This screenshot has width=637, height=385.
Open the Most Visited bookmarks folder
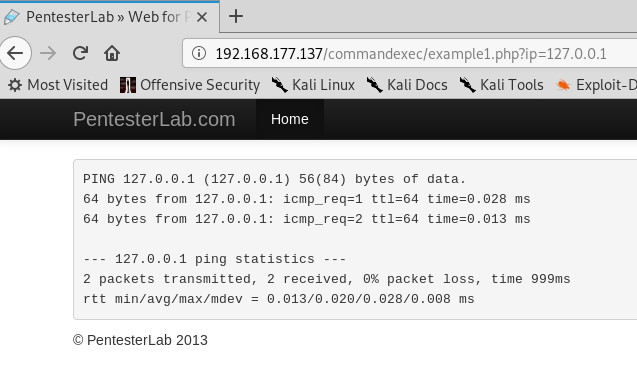pyautogui.click(x=58, y=85)
